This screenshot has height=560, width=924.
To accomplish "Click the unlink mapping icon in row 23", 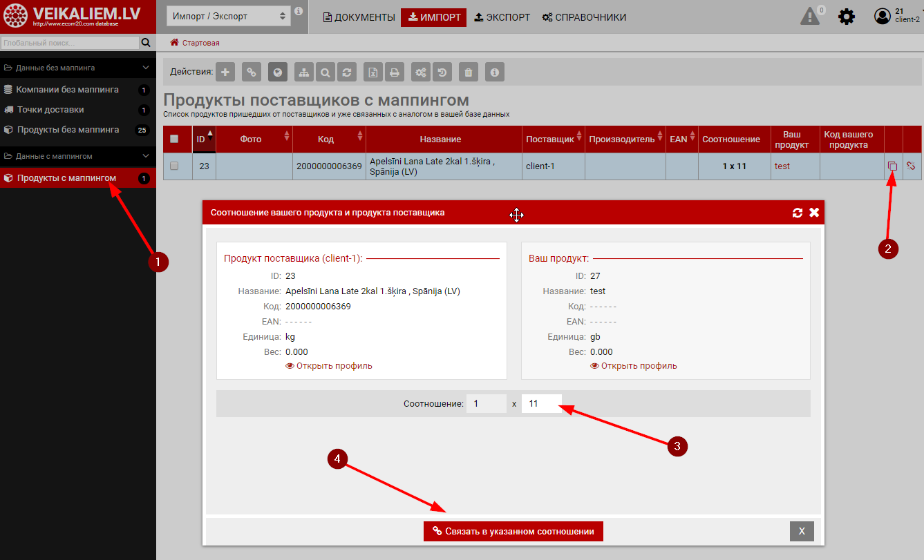I will pos(911,166).
